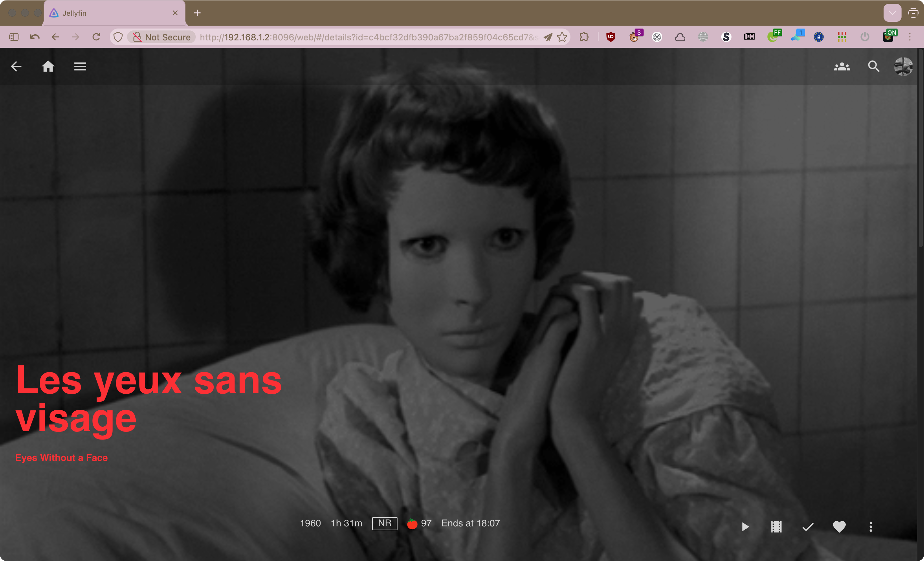Go back with Jellyfin's back arrow
The width and height of the screenshot is (924, 561).
16,67
